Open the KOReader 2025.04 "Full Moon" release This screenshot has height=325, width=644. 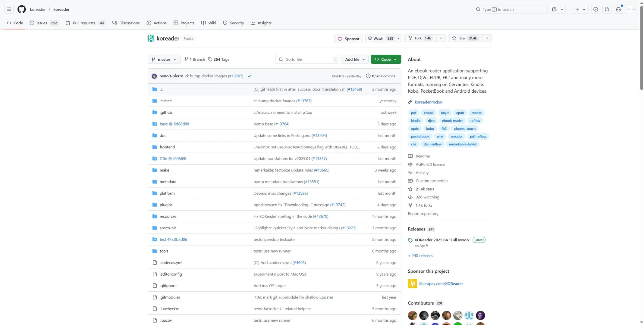442,240
